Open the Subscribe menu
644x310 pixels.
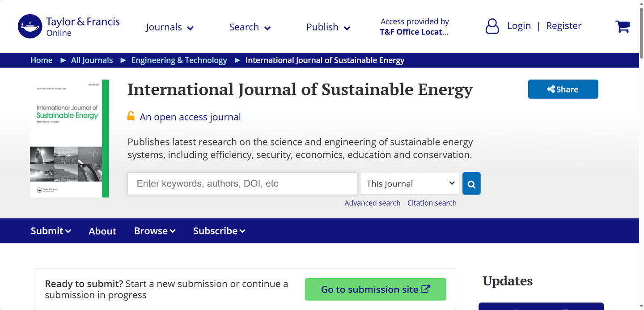(x=219, y=231)
